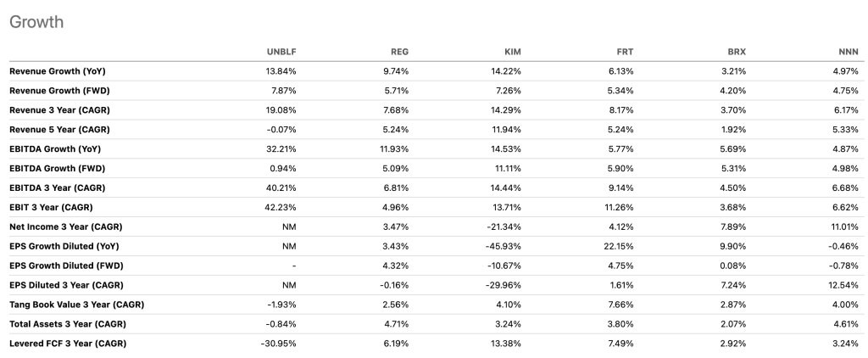Viewport: 868px width, 358px height.
Task: Click the EPS Growth Diluted (YoY) label
Action: coord(64,246)
